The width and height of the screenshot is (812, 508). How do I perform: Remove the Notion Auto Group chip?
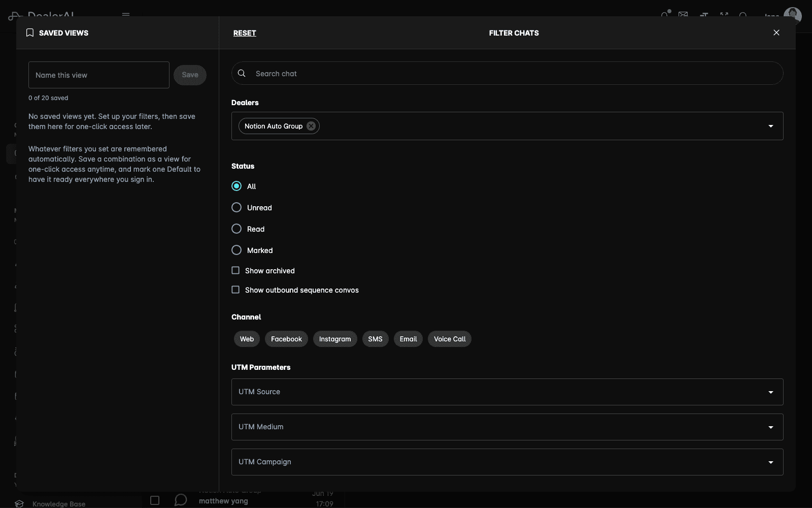tap(311, 126)
